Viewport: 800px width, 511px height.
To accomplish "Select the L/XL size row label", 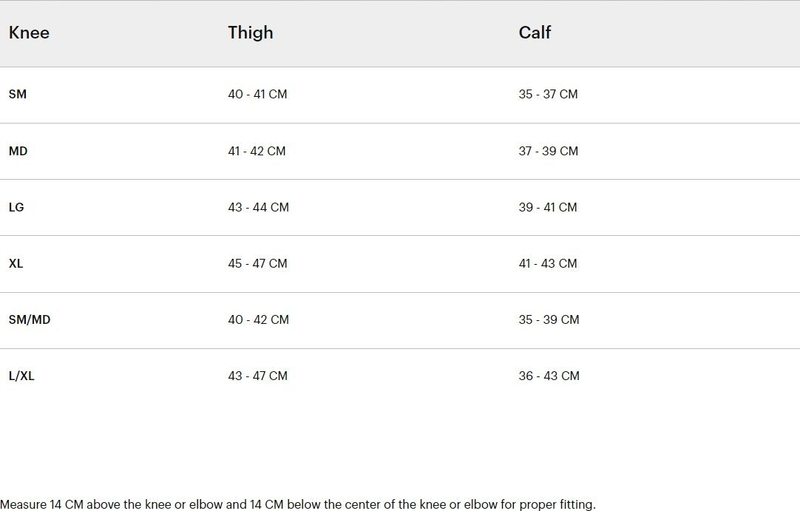I will 21,376.
